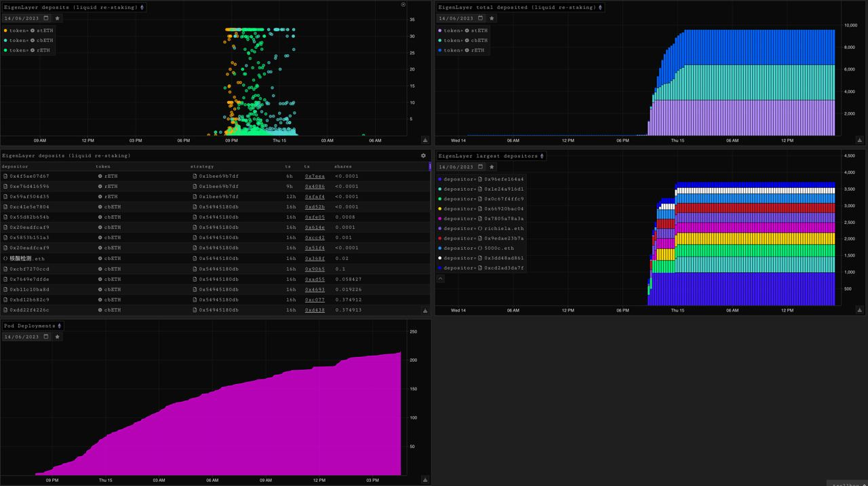The image size is (868, 486).
Task: Open transaction link 0xd438
Action: pyautogui.click(x=315, y=310)
